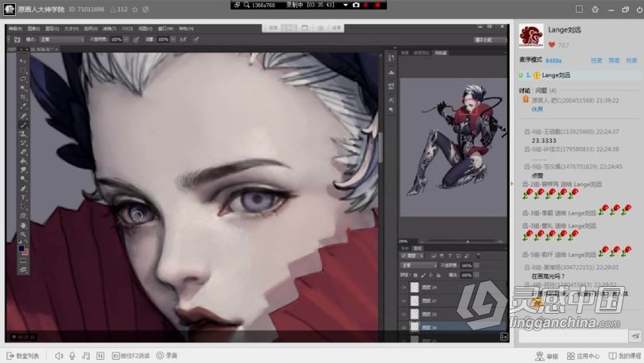Click the 举报 report button
This screenshot has width=644, height=363.
click(547, 356)
